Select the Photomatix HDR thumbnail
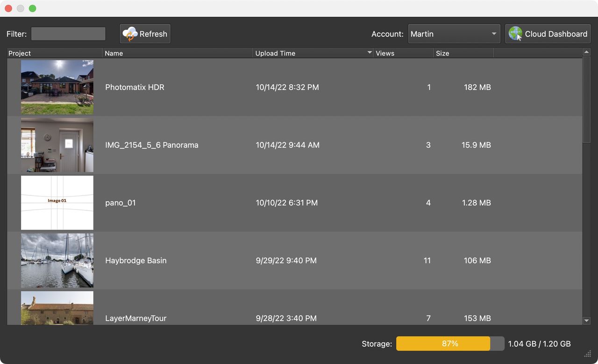Screen dimensions: 598x364 coord(57,87)
